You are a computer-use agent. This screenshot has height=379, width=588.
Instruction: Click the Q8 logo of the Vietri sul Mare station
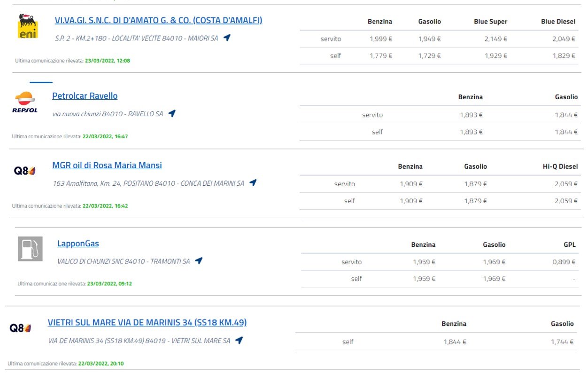click(x=21, y=328)
